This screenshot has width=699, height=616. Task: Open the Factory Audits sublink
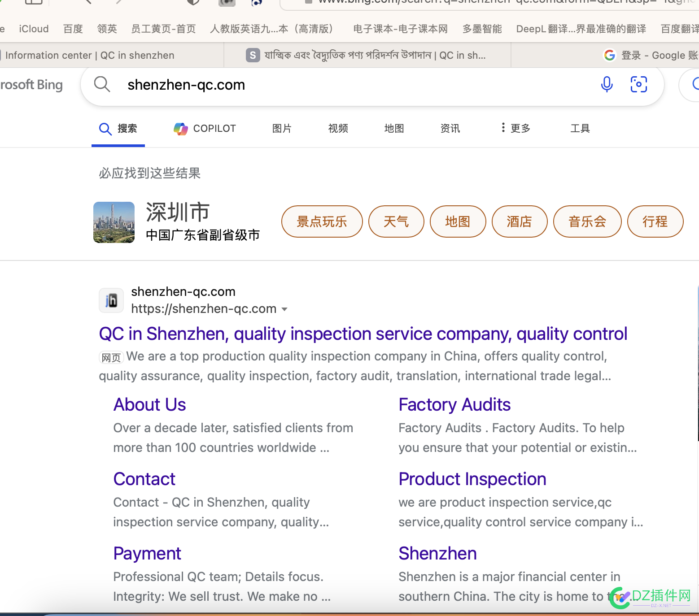click(x=454, y=405)
